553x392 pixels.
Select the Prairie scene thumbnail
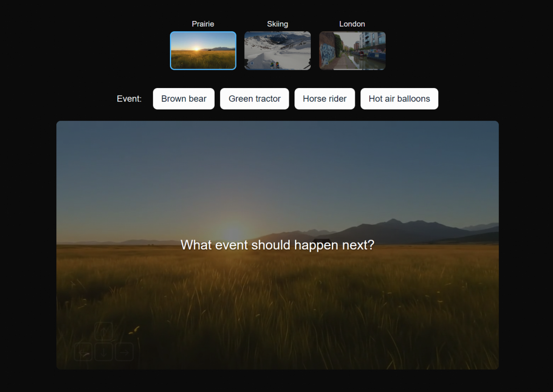click(x=203, y=51)
